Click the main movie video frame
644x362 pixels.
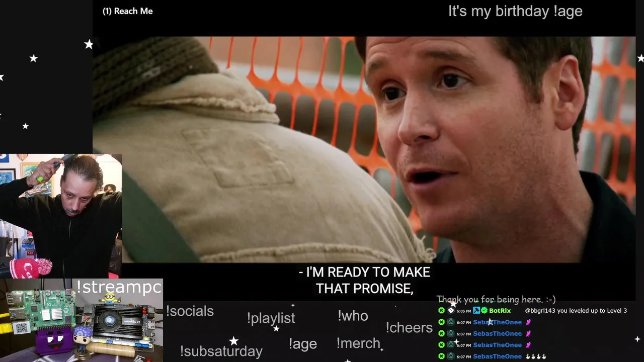[x=364, y=149]
